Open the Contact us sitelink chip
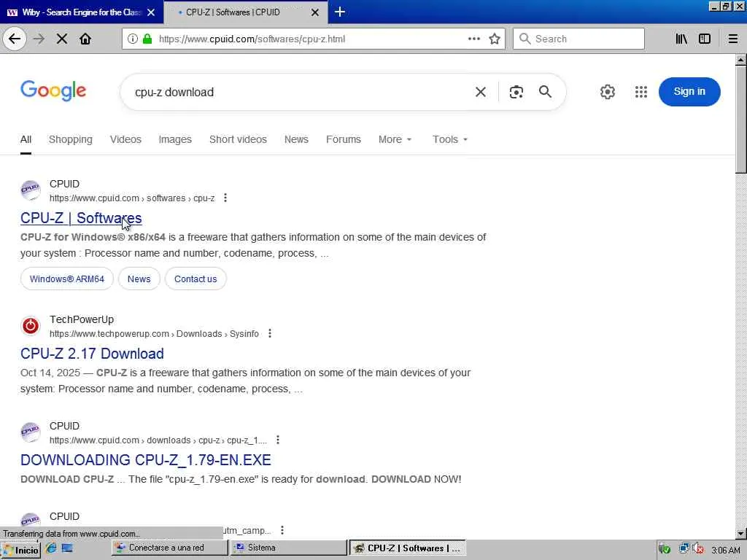Viewport: 747px width, 560px height. pos(196,279)
